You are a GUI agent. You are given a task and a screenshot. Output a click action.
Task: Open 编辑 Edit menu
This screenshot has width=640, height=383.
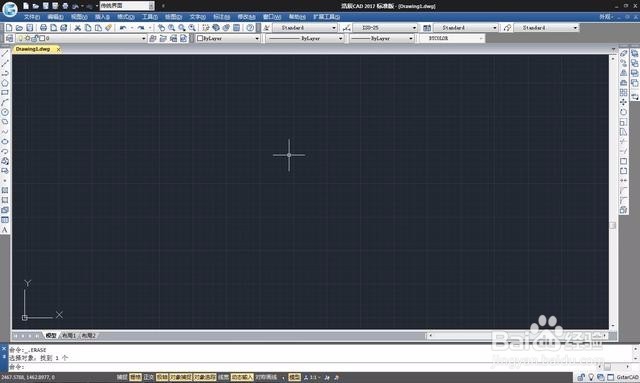click(55, 17)
